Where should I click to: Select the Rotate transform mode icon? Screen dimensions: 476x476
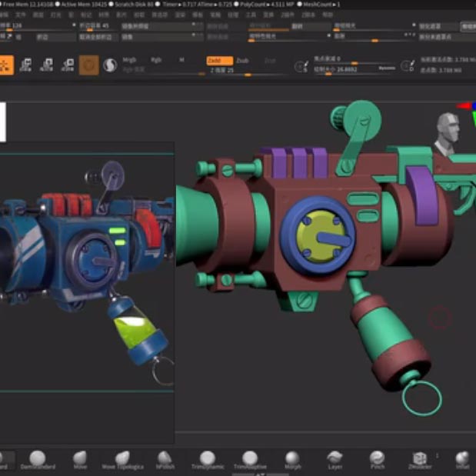pos(68,65)
